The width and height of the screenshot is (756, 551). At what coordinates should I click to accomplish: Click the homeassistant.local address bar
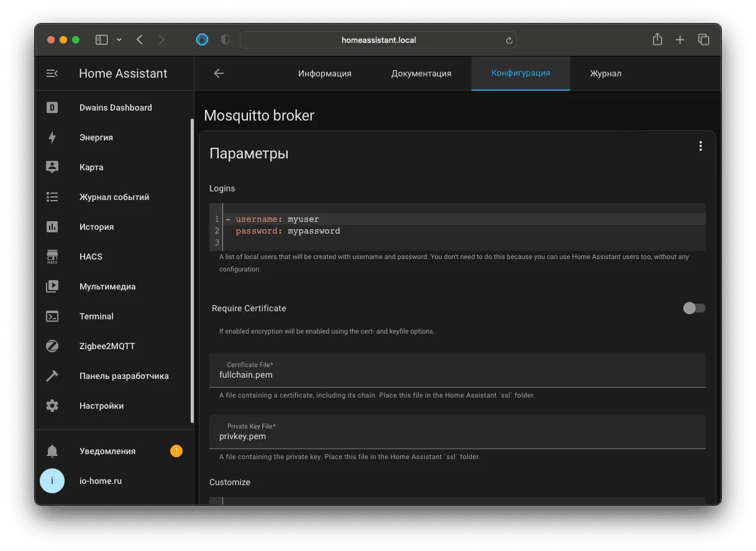(378, 40)
